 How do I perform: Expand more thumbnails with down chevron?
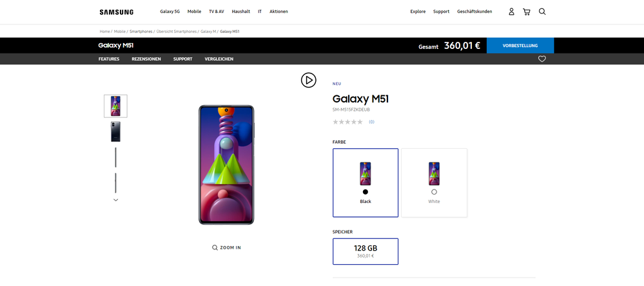(116, 200)
